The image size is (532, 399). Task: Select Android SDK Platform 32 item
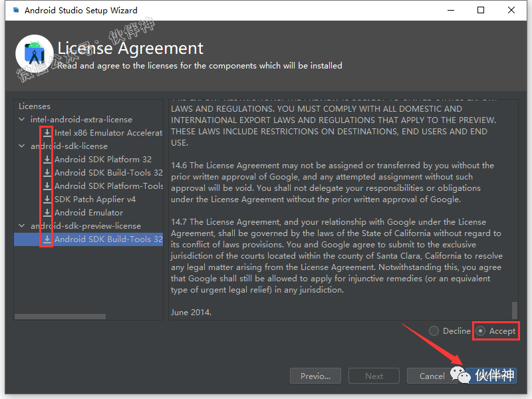pos(103,159)
